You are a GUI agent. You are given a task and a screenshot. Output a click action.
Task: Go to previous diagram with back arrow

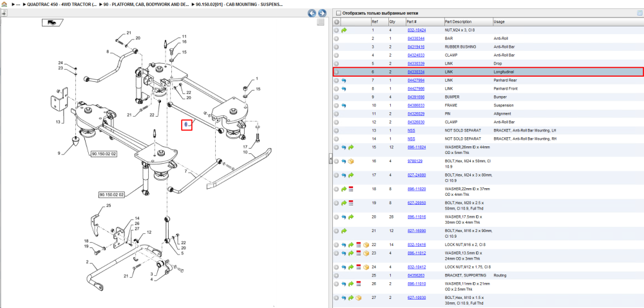pos(312,13)
